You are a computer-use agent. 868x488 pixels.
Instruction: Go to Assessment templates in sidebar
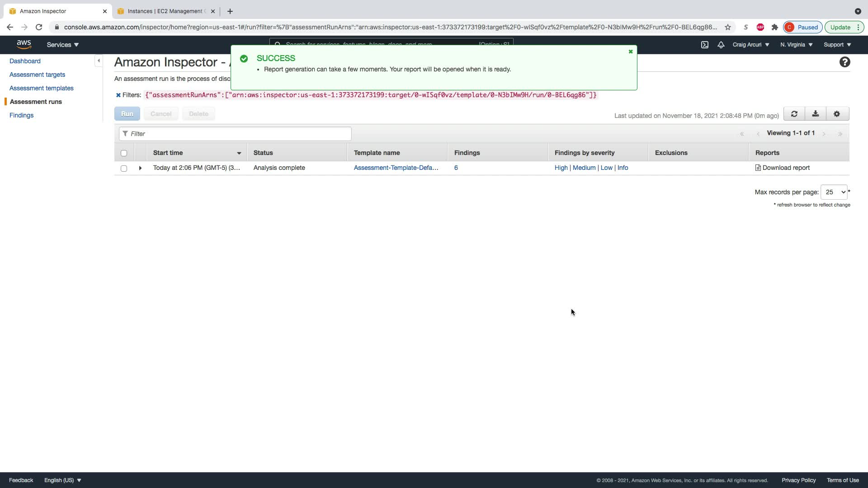41,88
